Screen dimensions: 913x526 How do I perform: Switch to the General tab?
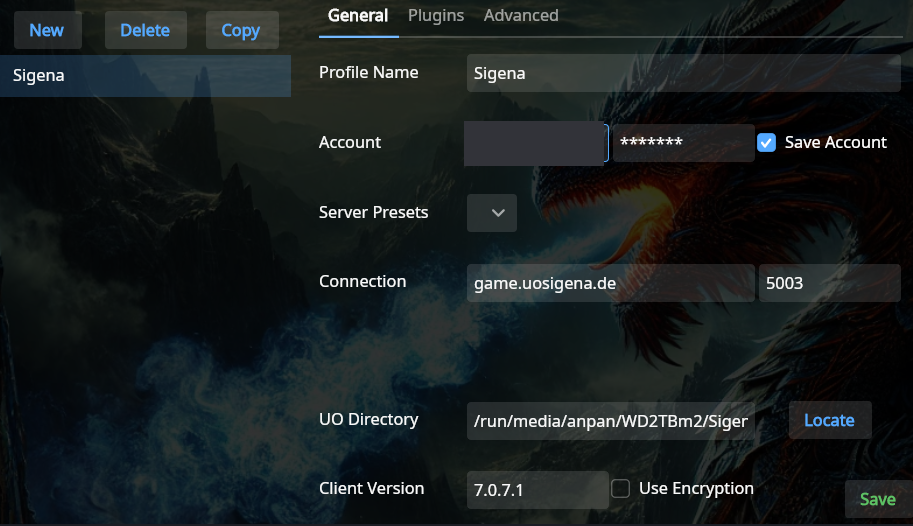coord(358,15)
